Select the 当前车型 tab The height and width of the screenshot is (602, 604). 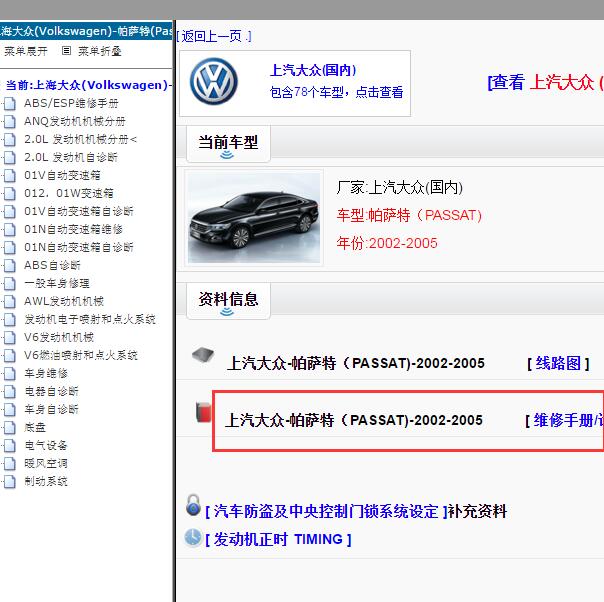[x=228, y=144]
